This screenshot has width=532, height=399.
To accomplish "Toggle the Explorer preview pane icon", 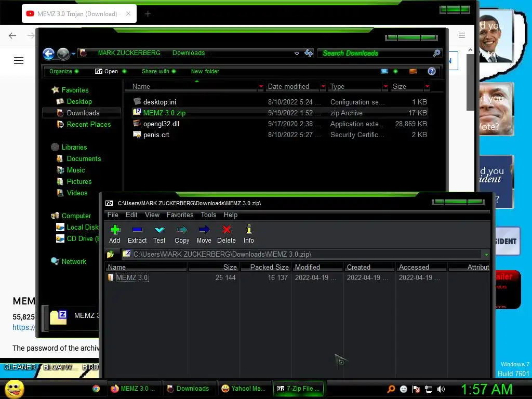I will (x=413, y=71).
